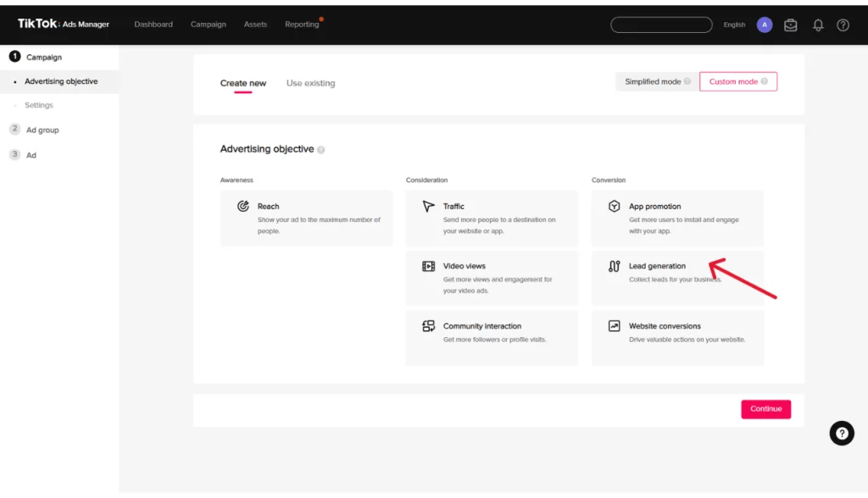Viewport: 868px width, 498px height.
Task: Click "Get more followers or profile visits" text
Action: click(495, 339)
